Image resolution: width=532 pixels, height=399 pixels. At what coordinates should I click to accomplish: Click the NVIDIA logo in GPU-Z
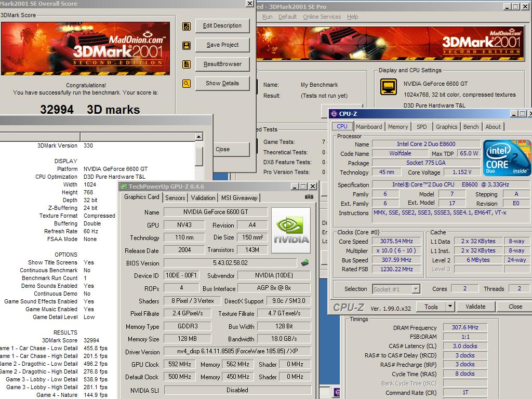[291, 230]
